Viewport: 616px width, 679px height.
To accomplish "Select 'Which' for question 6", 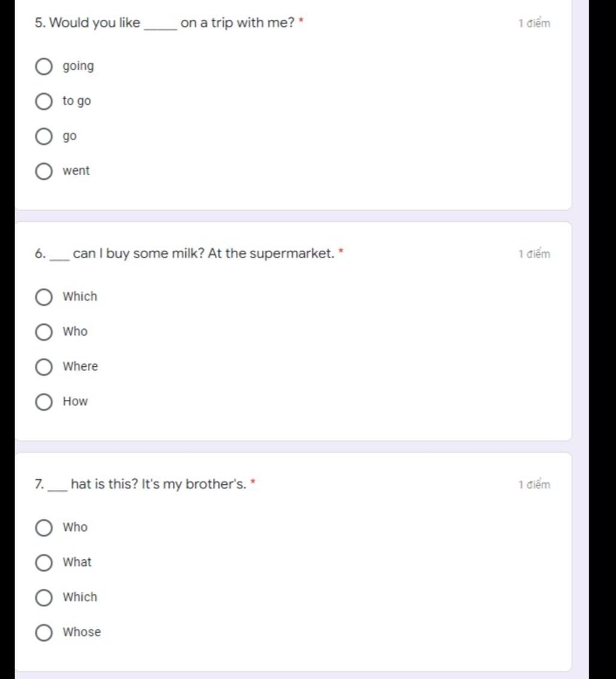I will click(x=44, y=297).
